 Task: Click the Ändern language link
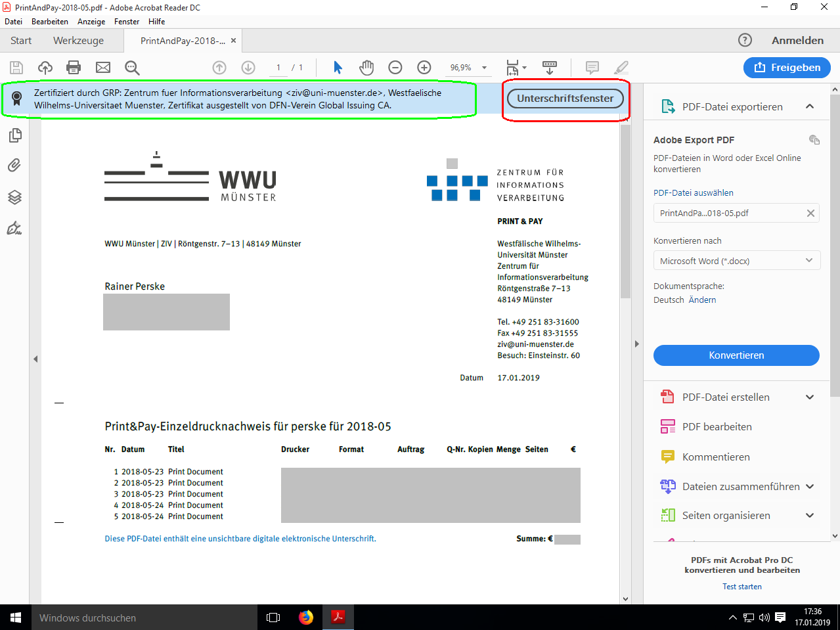(702, 300)
